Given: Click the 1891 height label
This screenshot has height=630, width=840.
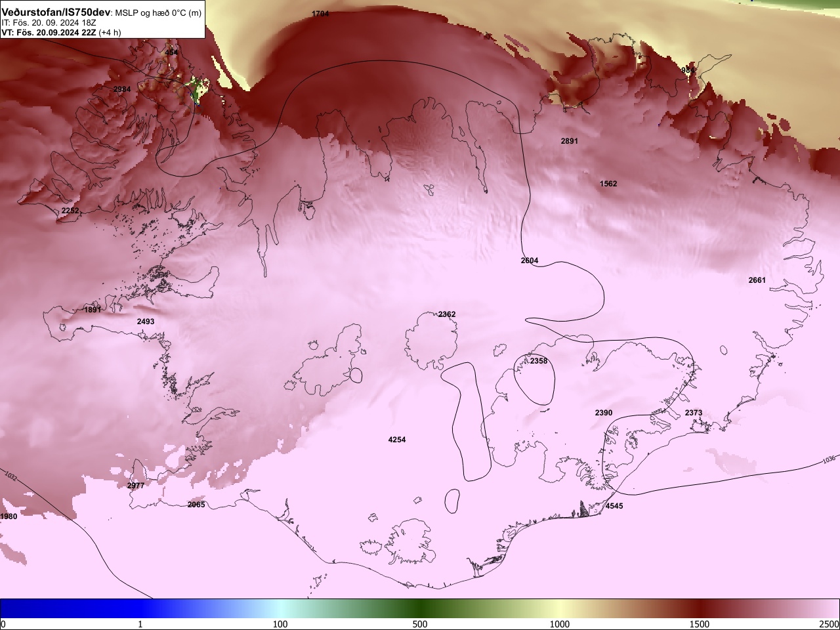Looking at the screenshot, I should click(x=93, y=310).
